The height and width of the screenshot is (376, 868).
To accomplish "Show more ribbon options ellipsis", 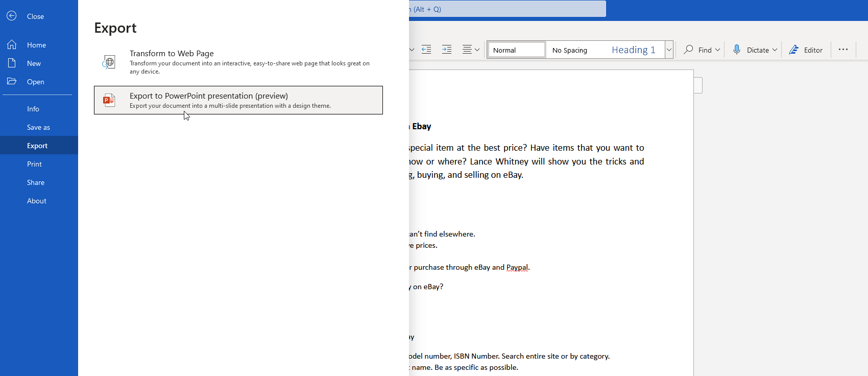I will (x=843, y=50).
